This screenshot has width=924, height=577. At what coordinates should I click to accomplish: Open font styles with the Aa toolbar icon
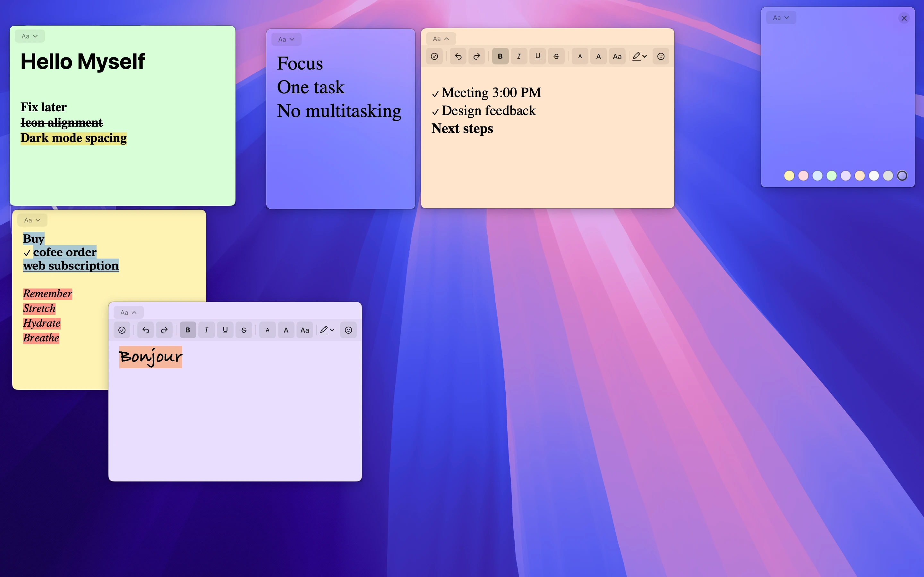pyautogui.click(x=617, y=56)
